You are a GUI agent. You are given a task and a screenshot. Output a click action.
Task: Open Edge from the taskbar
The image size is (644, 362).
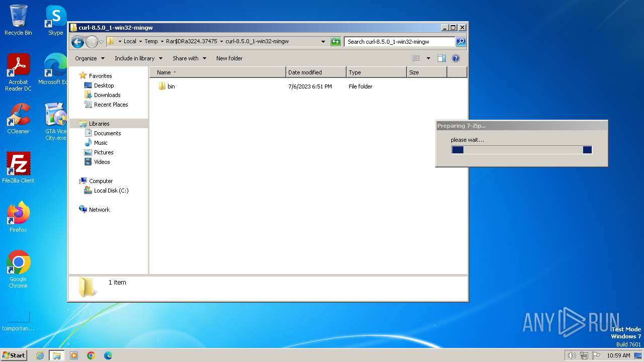[108, 355]
